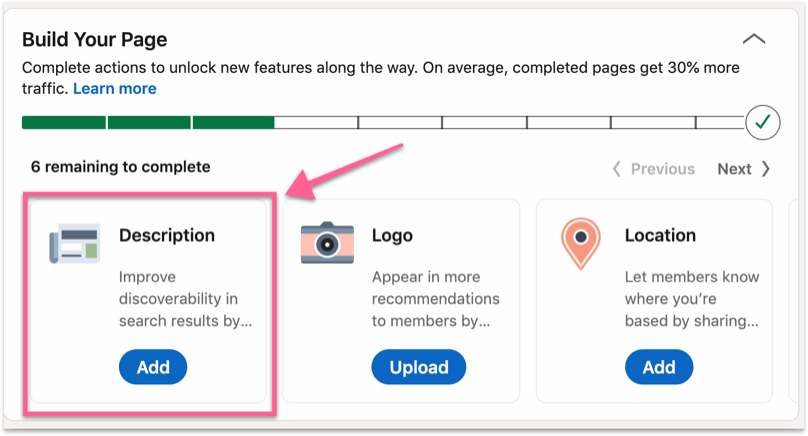Collapse the Build Your Page section
Image resolution: width=808 pixels, height=436 pixels.
(x=753, y=40)
